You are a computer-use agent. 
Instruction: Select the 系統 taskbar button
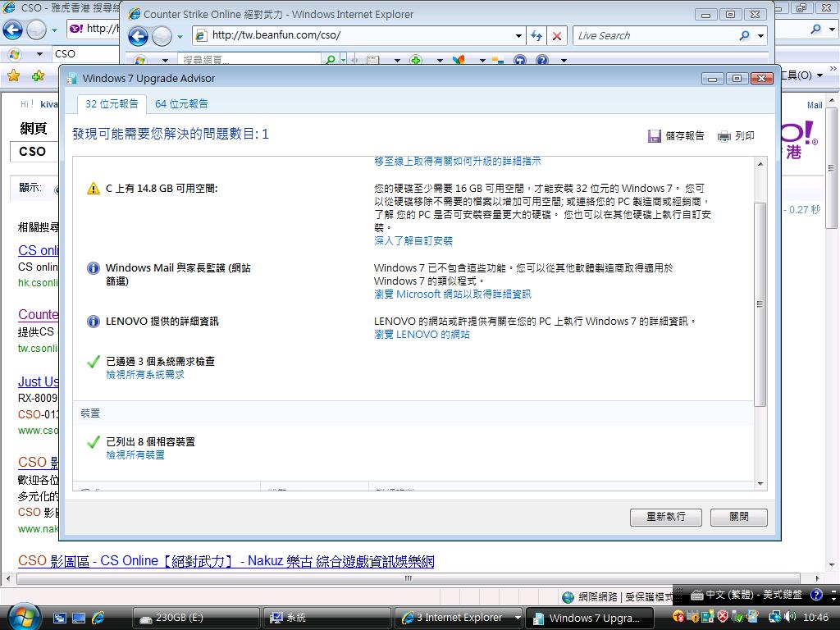[327, 618]
